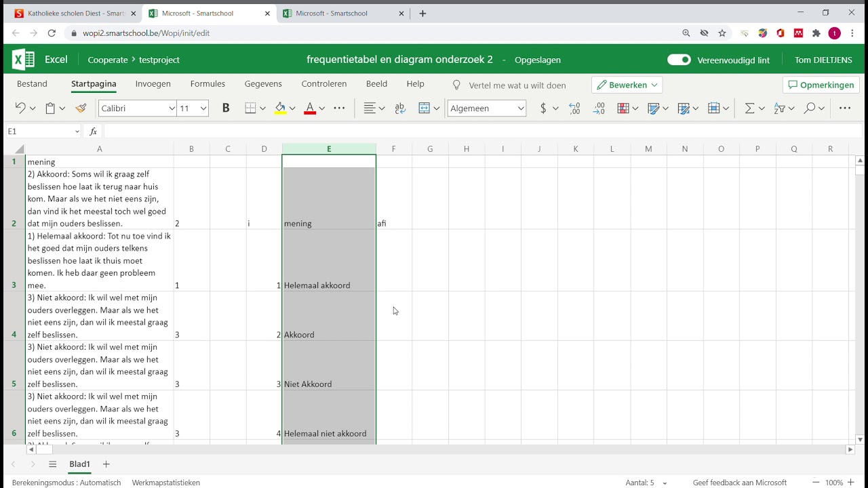This screenshot has width=868, height=488.
Task: Click into the formula bar input
Action: click(483, 131)
